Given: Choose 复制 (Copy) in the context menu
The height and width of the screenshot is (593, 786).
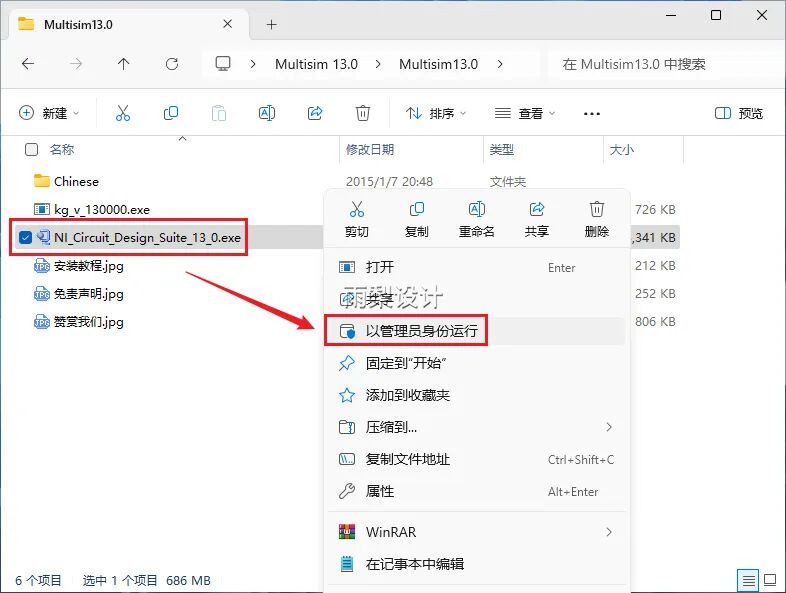Looking at the screenshot, I should pyautogui.click(x=417, y=219).
